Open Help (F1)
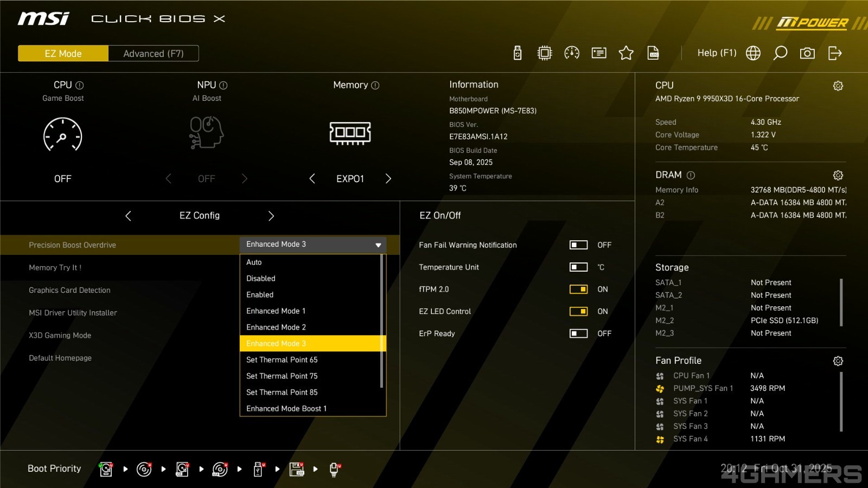This screenshot has width=868, height=488. (717, 53)
